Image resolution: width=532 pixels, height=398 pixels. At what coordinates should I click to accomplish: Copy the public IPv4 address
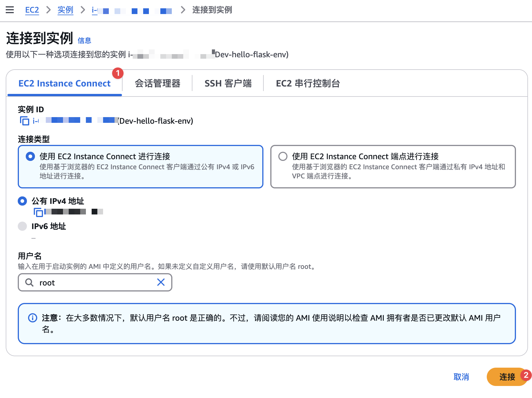(38, 212)
